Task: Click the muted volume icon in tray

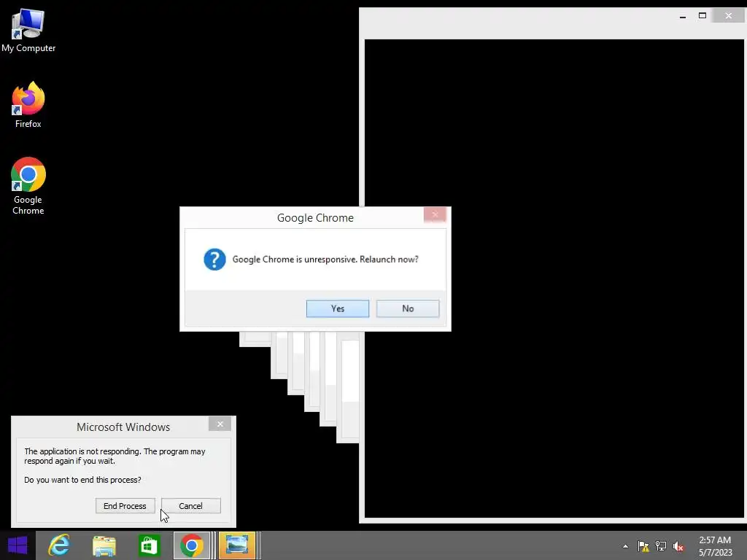Action: pyautogui.click(x=678, y=546)
